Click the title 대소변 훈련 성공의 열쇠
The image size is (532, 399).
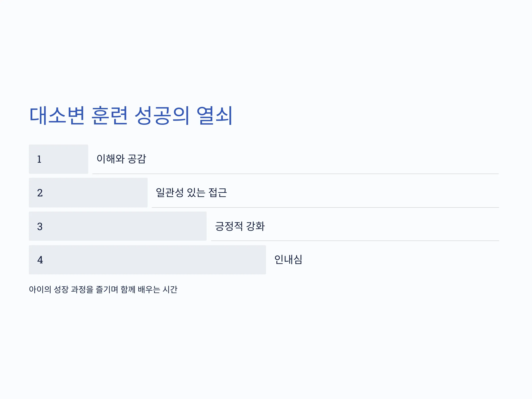[131, 116]
